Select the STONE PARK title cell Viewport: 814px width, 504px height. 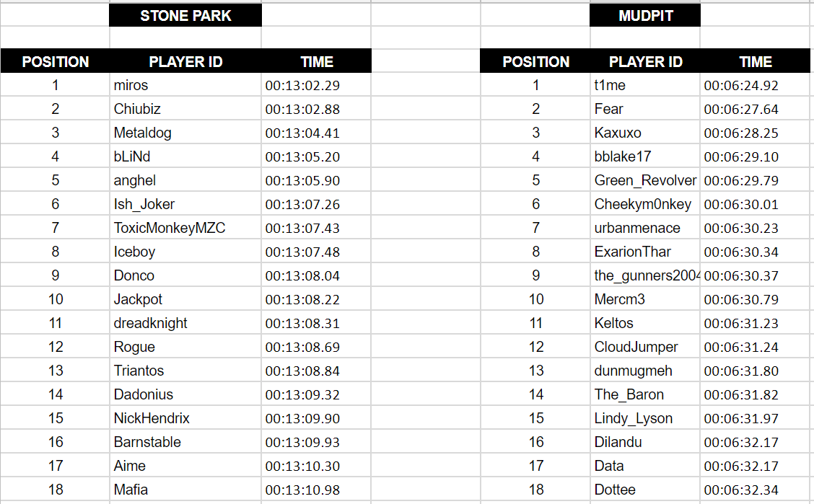[x=185, y=15]
